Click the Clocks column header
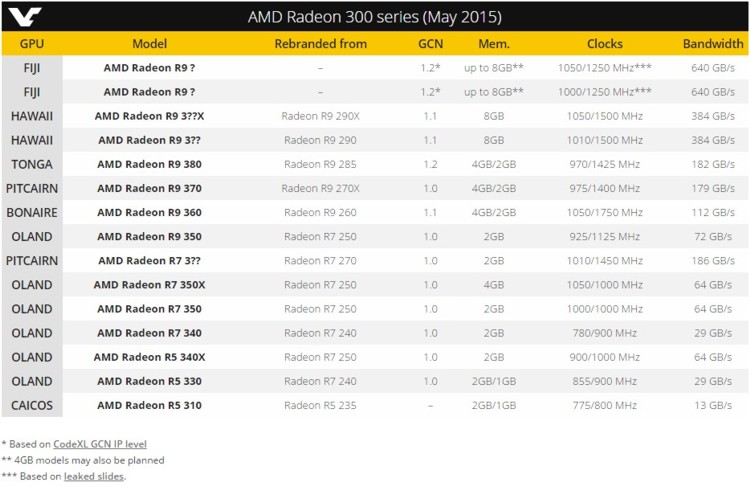 [605, 44]
